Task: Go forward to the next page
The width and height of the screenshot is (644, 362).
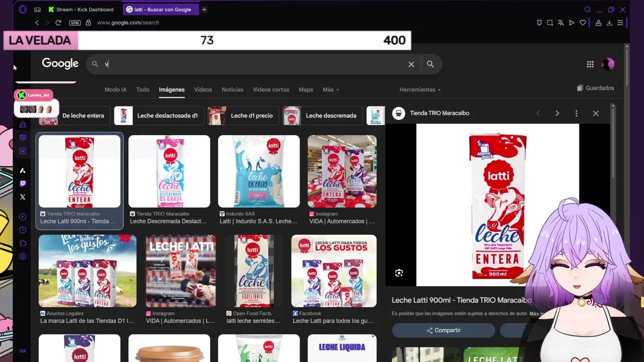Action: click(x=47, y=23)
